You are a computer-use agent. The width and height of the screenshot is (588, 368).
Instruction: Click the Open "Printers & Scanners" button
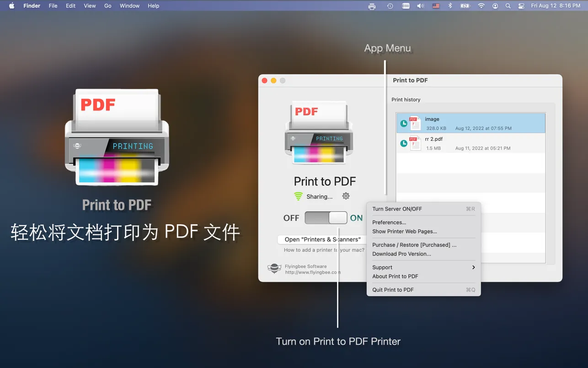coord(322,239)
